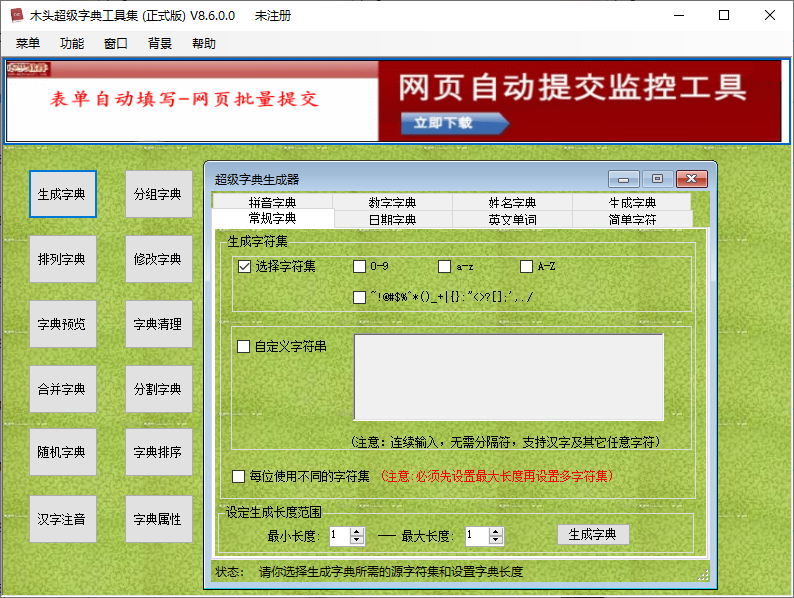The image size is (794, 598).
Task: Enable the 0-9 digits checkbox
Action: [x=360, y=267]
